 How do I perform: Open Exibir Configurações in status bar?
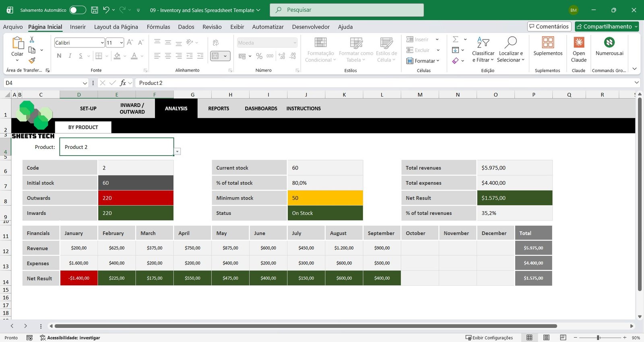point(489,338)
